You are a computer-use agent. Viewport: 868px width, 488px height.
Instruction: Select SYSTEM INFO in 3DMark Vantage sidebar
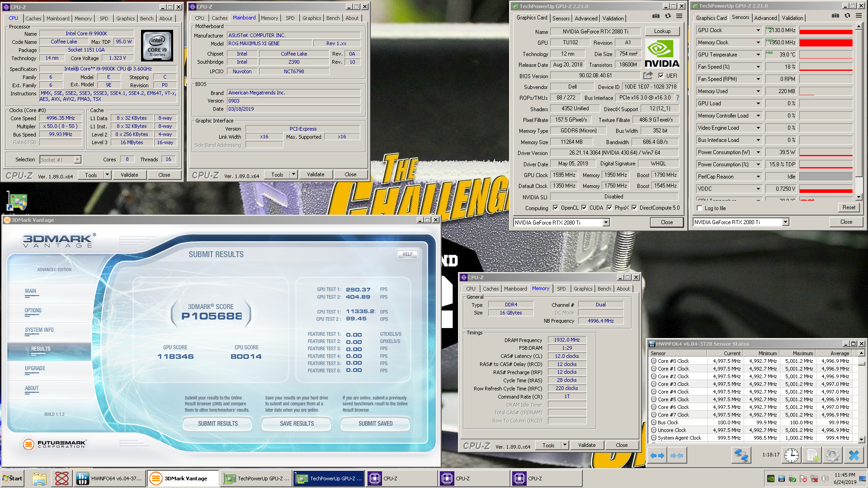click(39, 330)
